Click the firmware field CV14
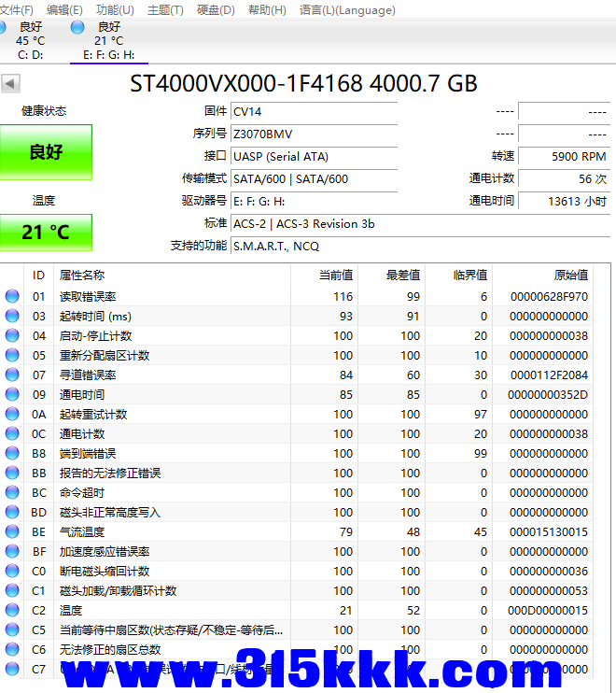 tap(314, 111)
